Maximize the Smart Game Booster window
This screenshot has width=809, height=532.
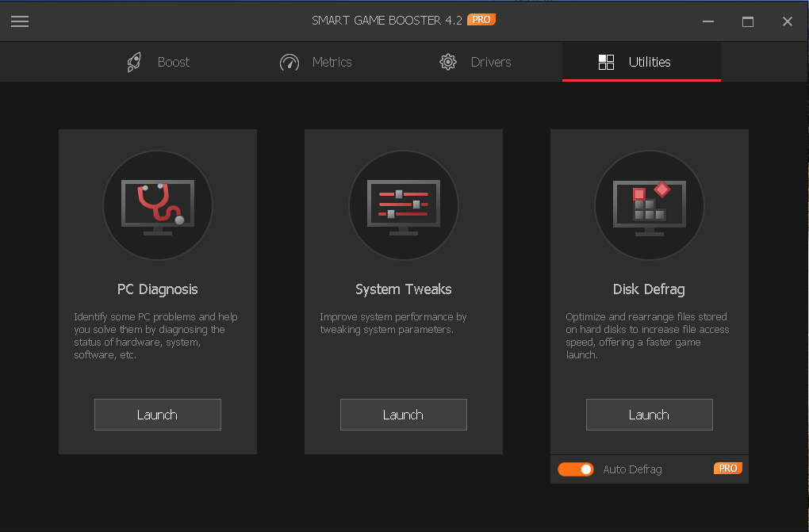pyautogui.click(x=748, y=21)
